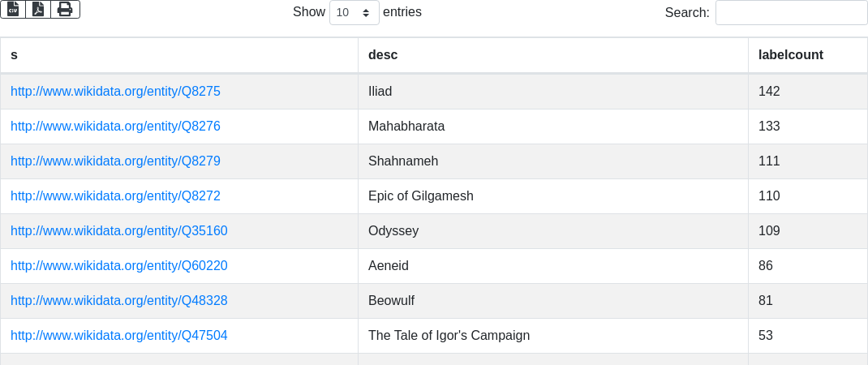868x365 pixels.
Task: Select the Iliad description cell
Action: [x=380, y=92]
